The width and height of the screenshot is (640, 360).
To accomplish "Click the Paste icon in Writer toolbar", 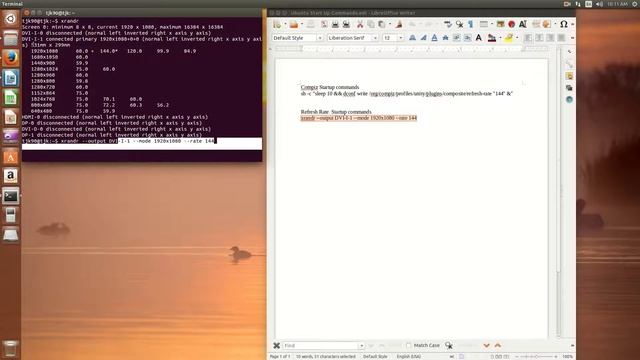I will (381, 24).
